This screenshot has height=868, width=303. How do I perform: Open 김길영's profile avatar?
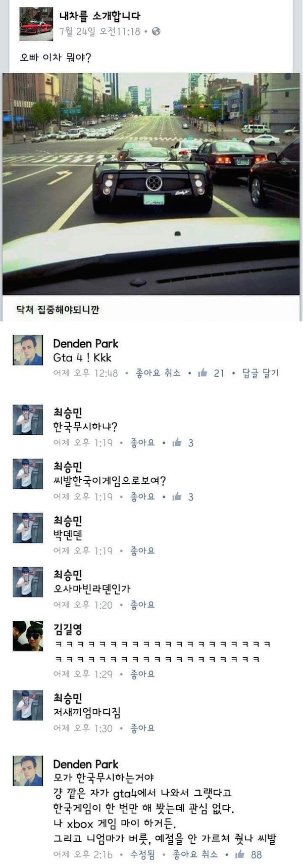pyautogui.click(x=28, y=636)
